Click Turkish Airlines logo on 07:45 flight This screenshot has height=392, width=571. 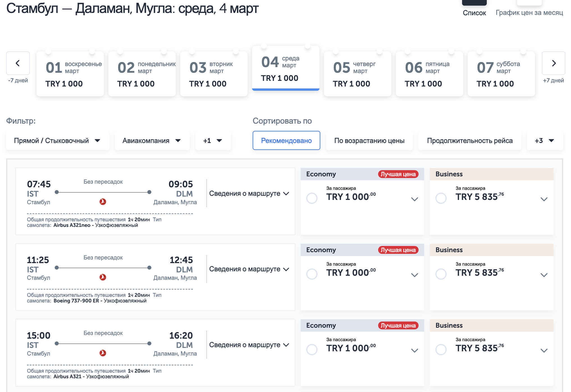click(103, 202)
